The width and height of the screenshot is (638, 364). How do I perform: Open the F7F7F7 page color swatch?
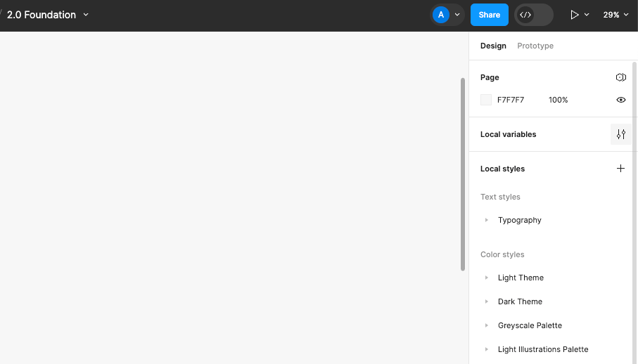click(486, 100)
